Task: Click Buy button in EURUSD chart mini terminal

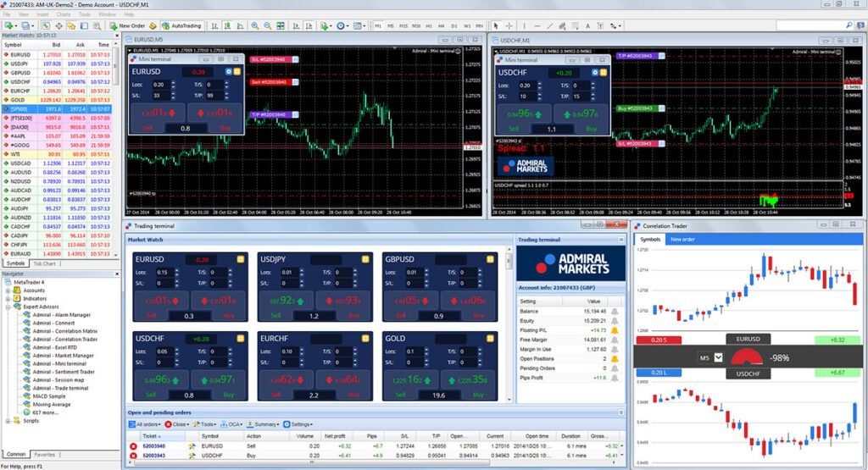Action: pyautogui.click(x=214, y=117)
